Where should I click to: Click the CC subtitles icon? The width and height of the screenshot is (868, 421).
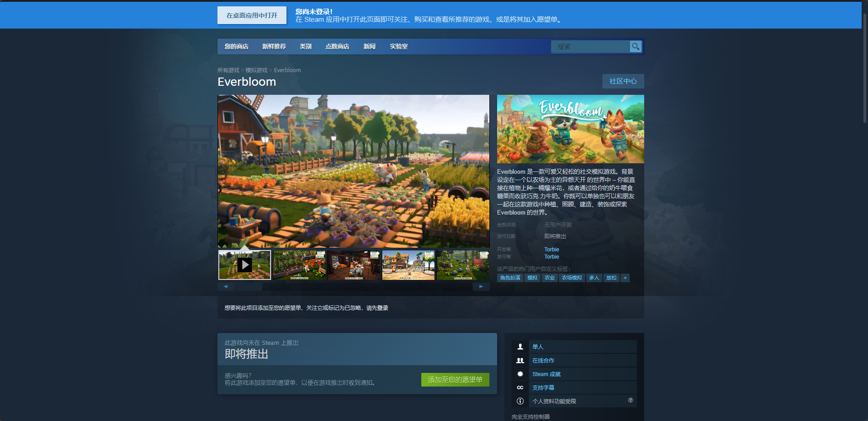click(520, 387)
